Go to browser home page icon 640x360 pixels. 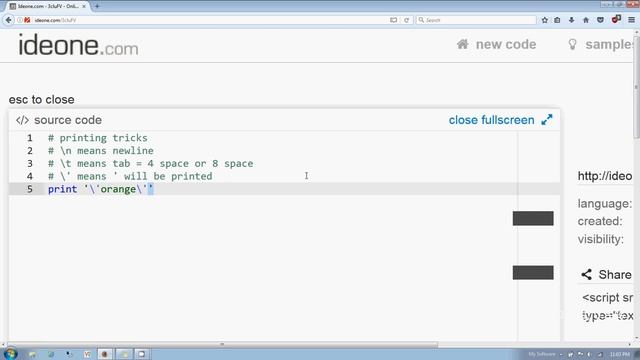[586, 20]
